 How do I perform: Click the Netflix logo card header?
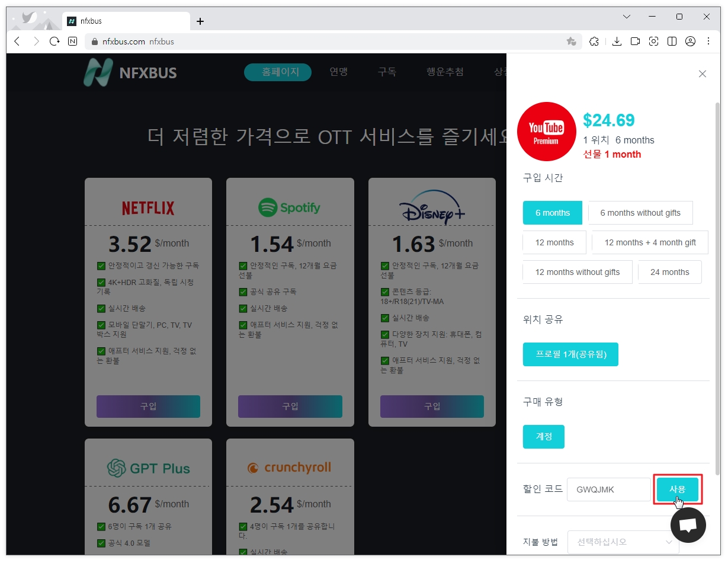coord(148,208)
